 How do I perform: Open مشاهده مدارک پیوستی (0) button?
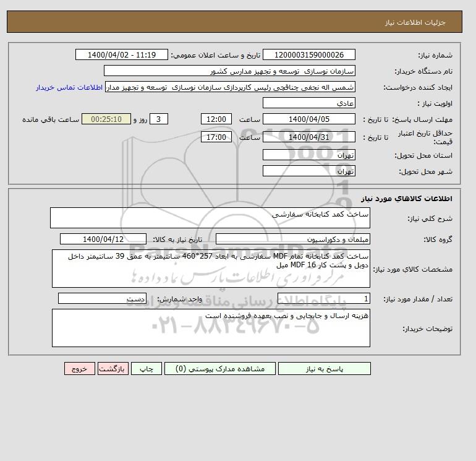point(220,369)
